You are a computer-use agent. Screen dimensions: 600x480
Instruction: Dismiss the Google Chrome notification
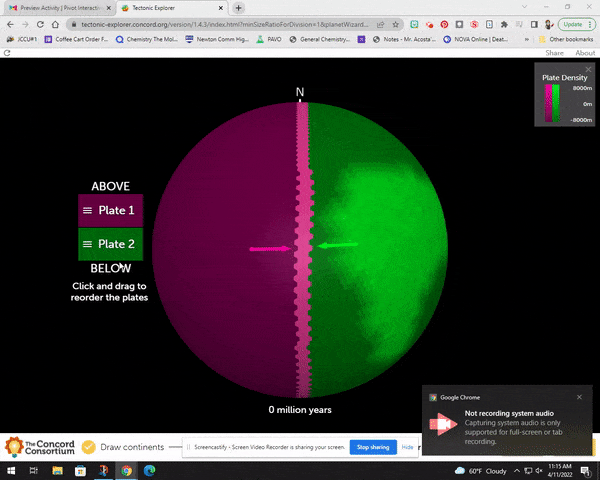579,397
